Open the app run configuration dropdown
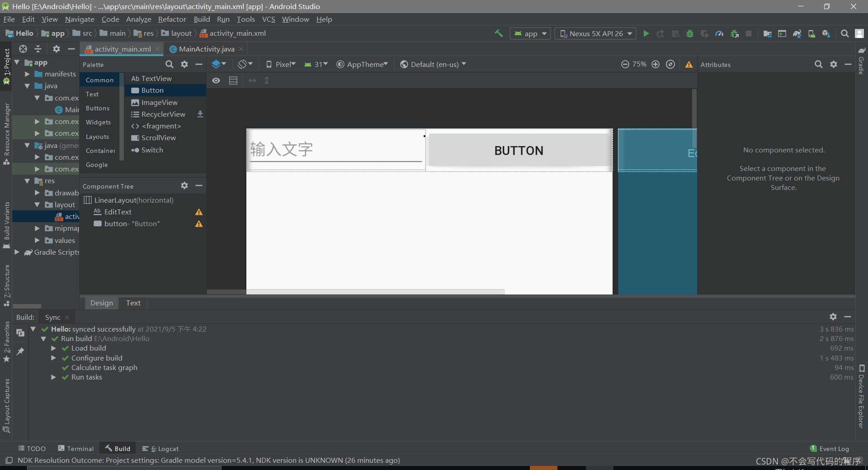868x470 pixels. pyautogui.click(x=530, y=33)
